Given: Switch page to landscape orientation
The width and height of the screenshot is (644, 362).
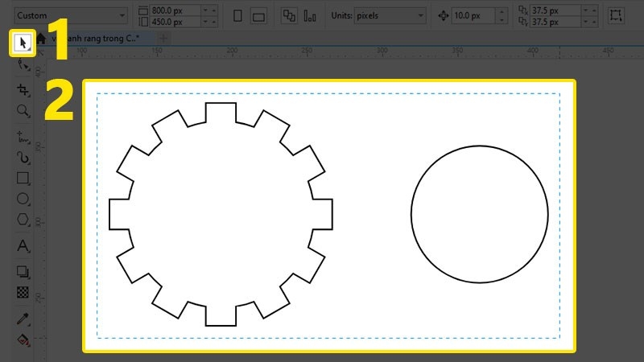Looking at the screenshot, I should 258,15.
